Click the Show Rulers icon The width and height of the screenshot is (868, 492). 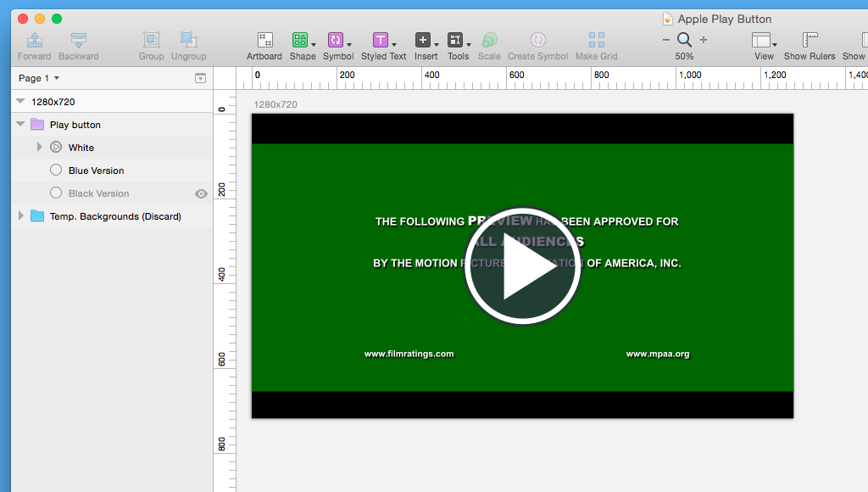(810, 40)
